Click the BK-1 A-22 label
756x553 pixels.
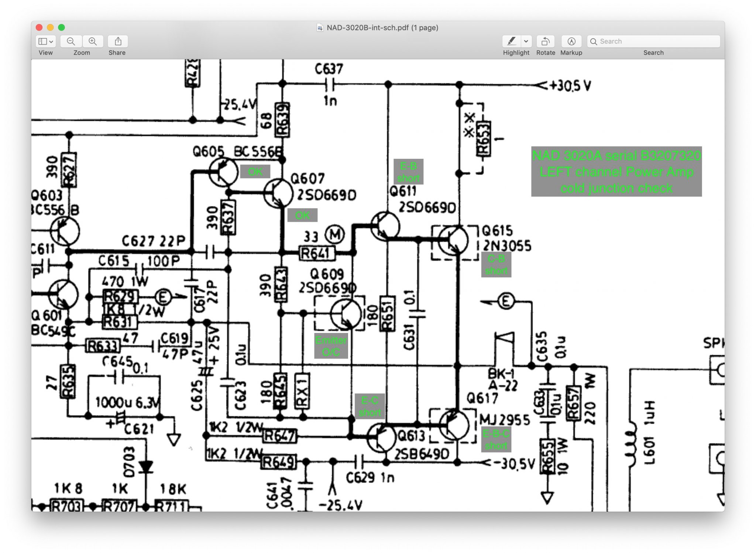[x=503, y=379]
